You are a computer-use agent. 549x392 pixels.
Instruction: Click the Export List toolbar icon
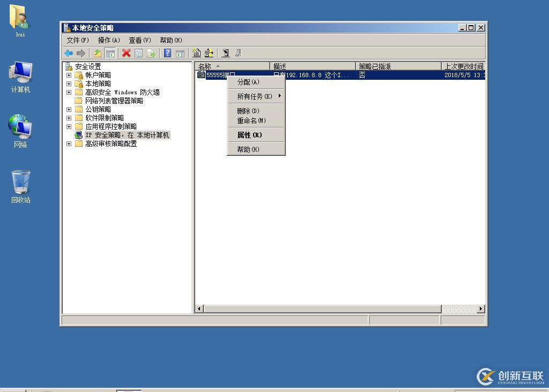coord(151,53)
